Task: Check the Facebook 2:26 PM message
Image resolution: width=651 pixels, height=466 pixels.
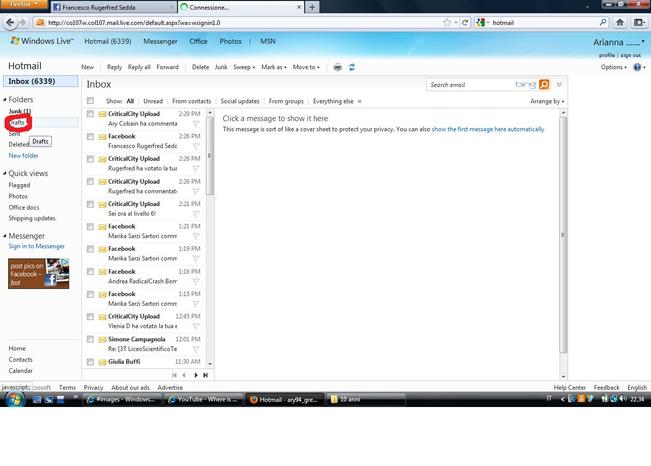Action: [x=90, y=136]
